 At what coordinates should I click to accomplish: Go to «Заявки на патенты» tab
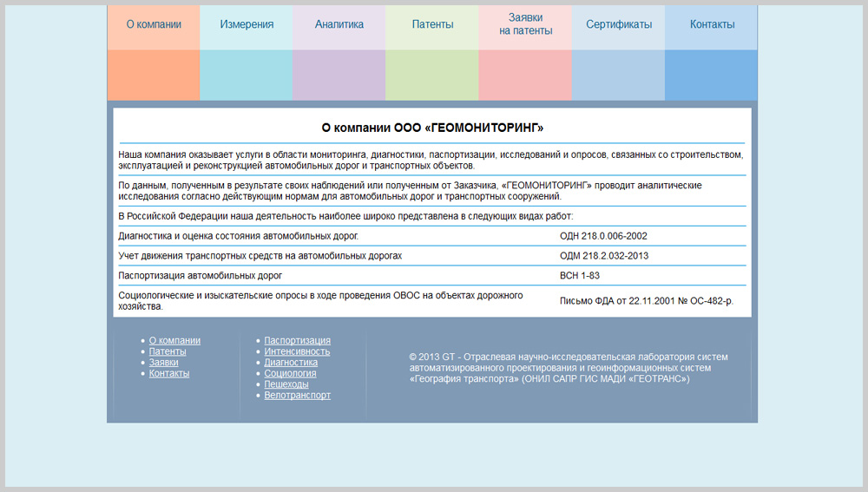click(525, 24)
